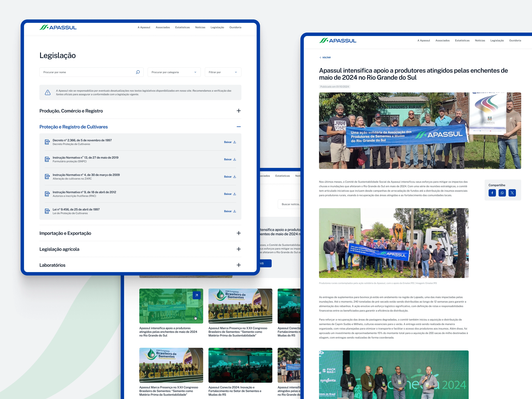Click APASSUL logo in left window header

pyautogui.click(x=58, y=28)
